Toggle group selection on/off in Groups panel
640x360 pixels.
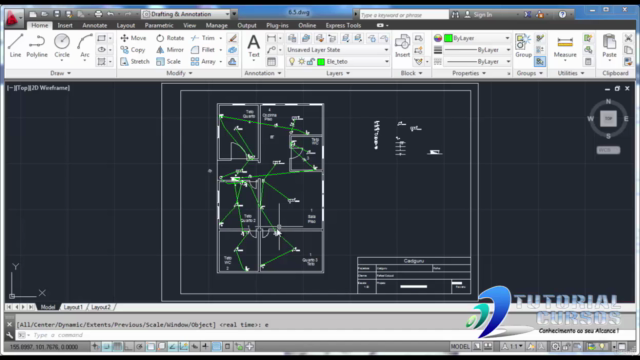(x=540, y=62)
